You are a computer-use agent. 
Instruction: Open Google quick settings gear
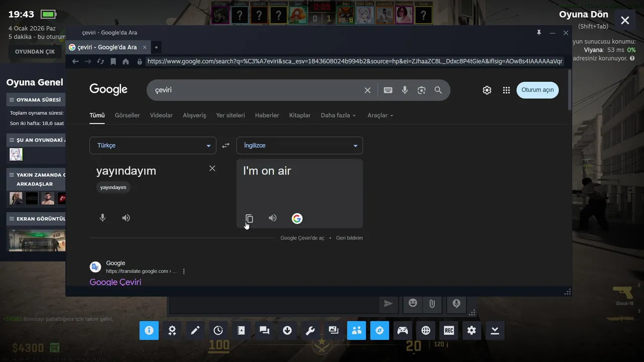[487, 90]
